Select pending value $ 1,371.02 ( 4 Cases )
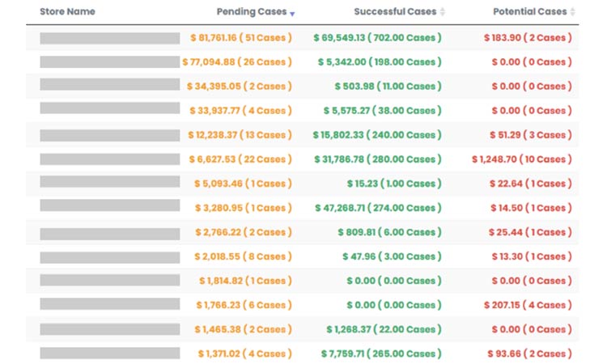 245,354
